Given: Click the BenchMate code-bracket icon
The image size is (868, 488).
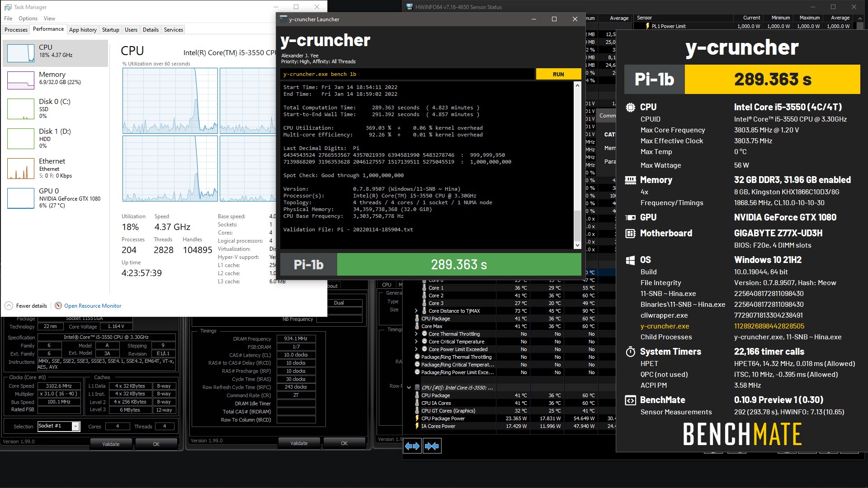Looking at the screenshot, I should [630, 400].
